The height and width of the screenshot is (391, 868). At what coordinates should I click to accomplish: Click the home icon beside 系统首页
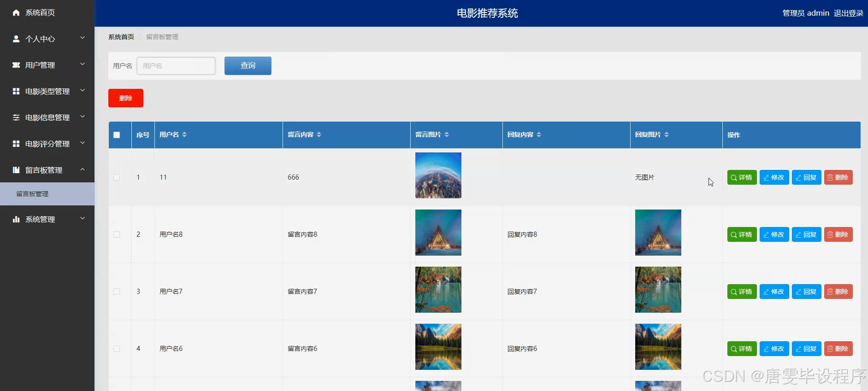16,12
